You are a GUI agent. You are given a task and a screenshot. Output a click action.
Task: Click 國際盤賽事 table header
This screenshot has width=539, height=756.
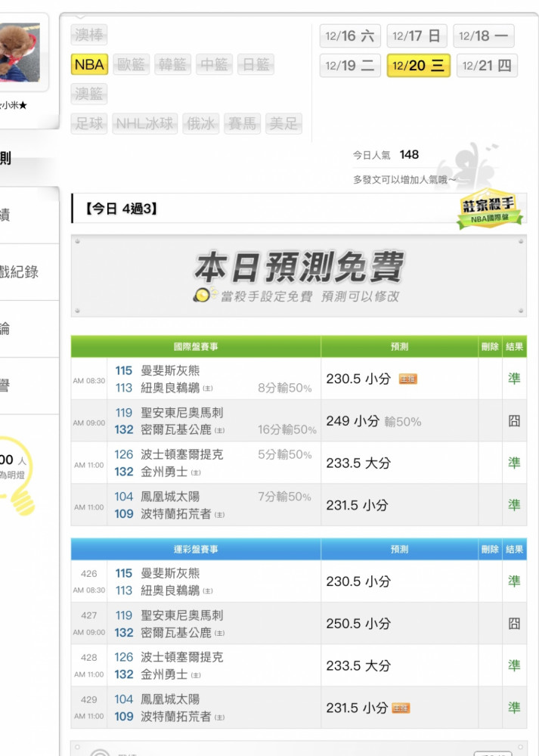click(196, 347)
